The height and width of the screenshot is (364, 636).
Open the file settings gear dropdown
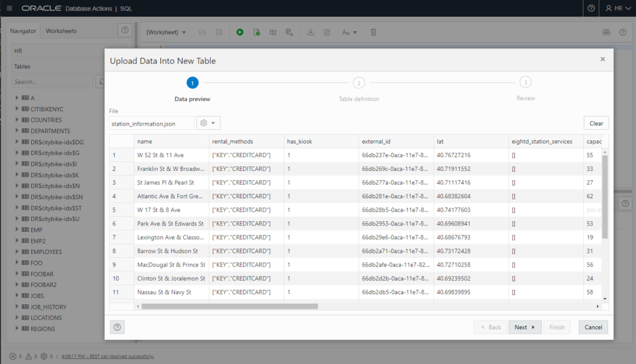[x=208, y=123]
